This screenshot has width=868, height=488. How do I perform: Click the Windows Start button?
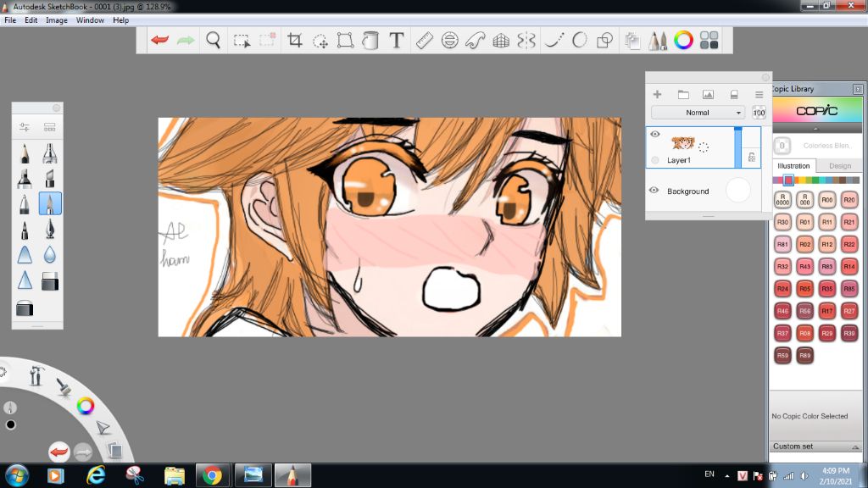point(17,475)
